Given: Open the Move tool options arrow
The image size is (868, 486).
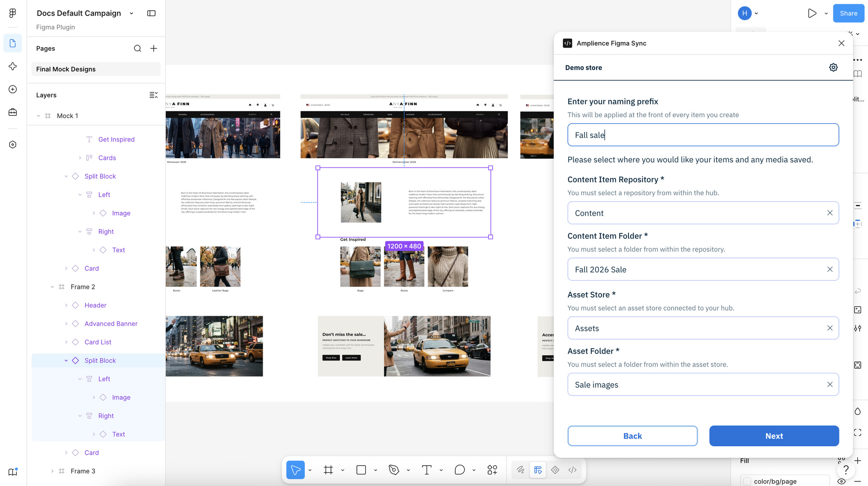Looking at the screenshot, I should coord(310,470).
